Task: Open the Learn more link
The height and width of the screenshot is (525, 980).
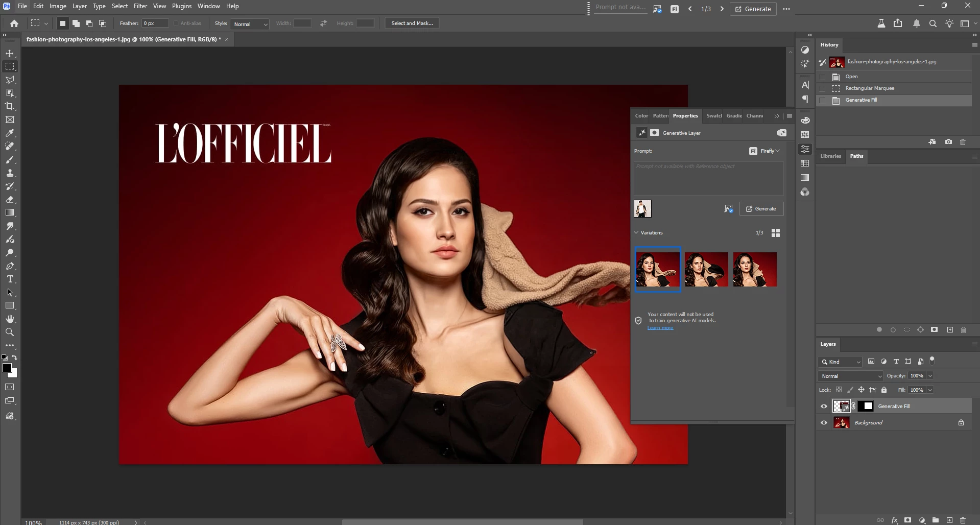Action: click(x=660, y=328)
